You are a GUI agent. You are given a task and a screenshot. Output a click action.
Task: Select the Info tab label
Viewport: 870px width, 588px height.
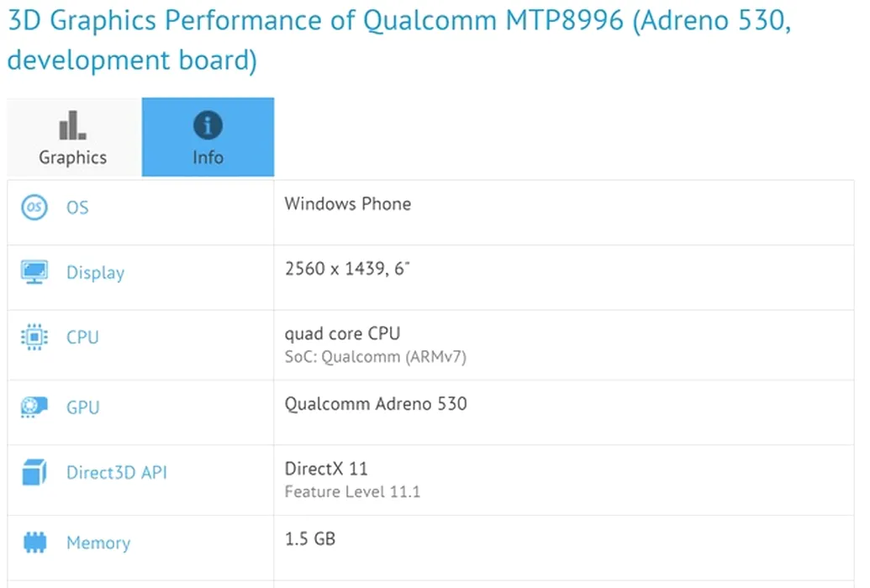[x=208, y=157]
